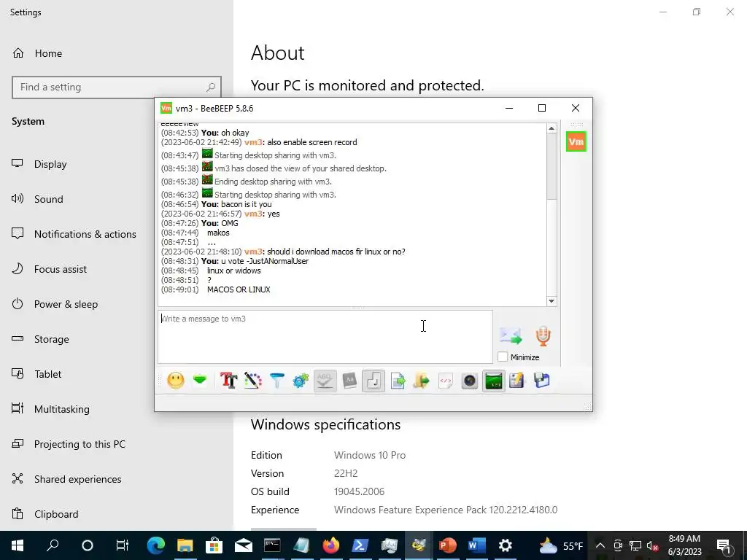The image size is (747, 560).
Task: Toggle the gray dictionary word-completer icon
Action: pos(349,381)
